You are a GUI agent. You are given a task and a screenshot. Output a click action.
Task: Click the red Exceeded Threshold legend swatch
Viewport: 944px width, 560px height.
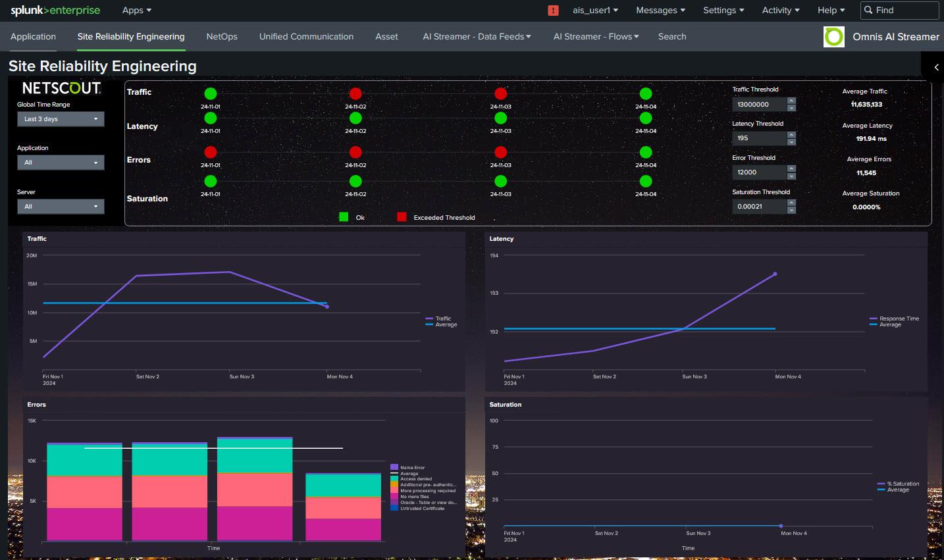point(402,217)
